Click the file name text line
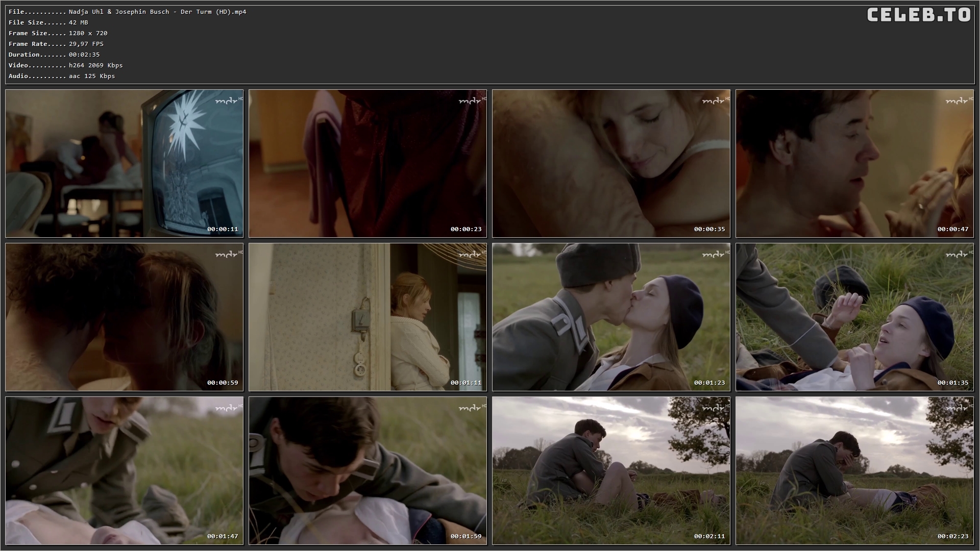The height and width of the screenshot is (551, 980). point(128,12)
